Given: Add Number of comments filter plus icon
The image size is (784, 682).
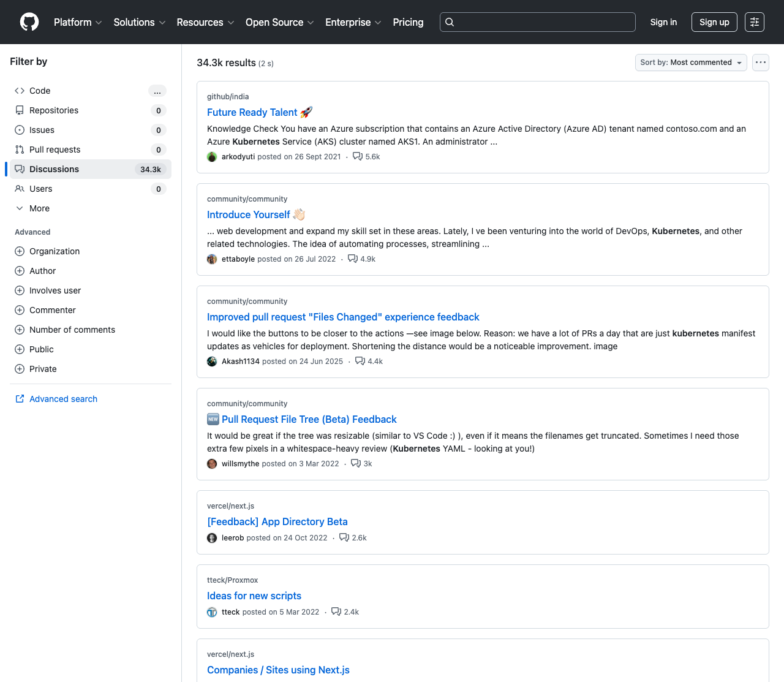Looking at the screenshot, I should tap(20, 330).
